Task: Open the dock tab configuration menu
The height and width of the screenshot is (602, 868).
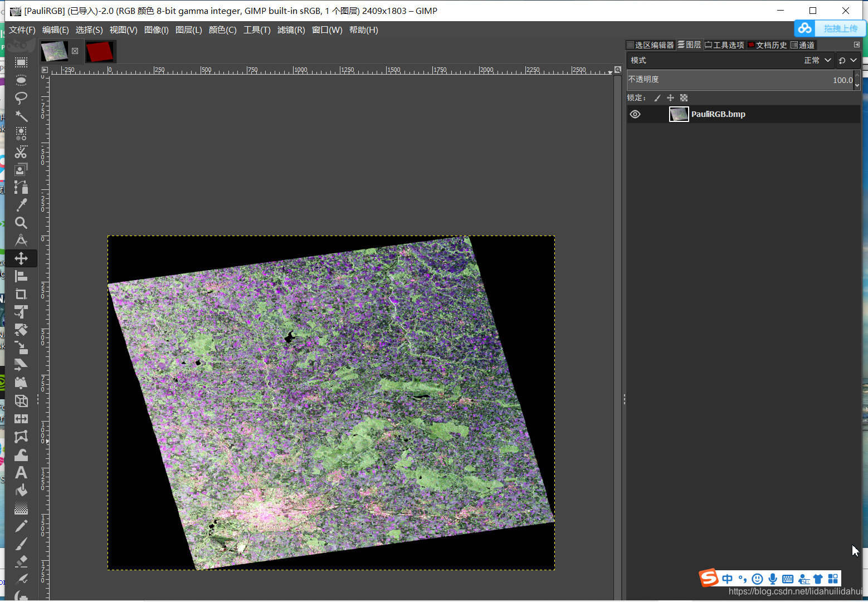Action: 856,45
